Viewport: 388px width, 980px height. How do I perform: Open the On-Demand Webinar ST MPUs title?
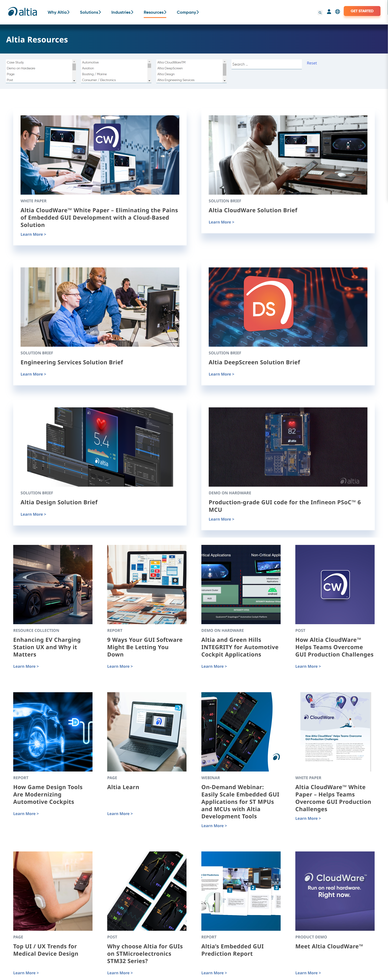click(240, 802)
